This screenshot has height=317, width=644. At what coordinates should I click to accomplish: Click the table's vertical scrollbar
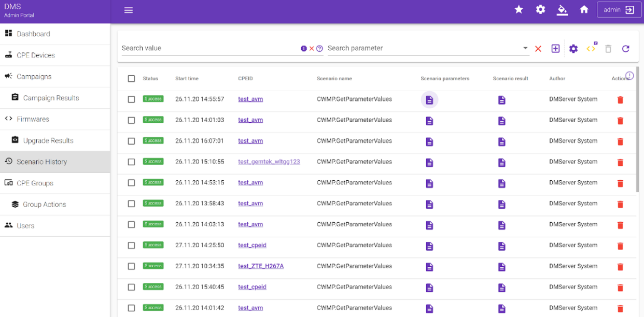pos(637,129)
